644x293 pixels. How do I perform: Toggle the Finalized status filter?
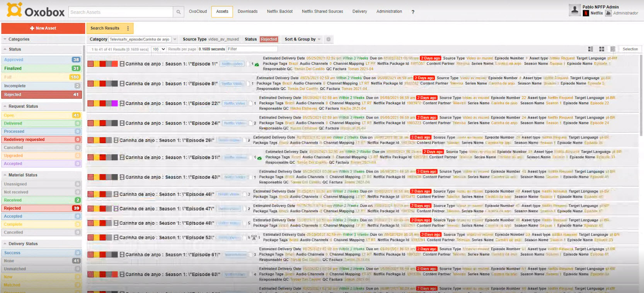pos(41,68)
